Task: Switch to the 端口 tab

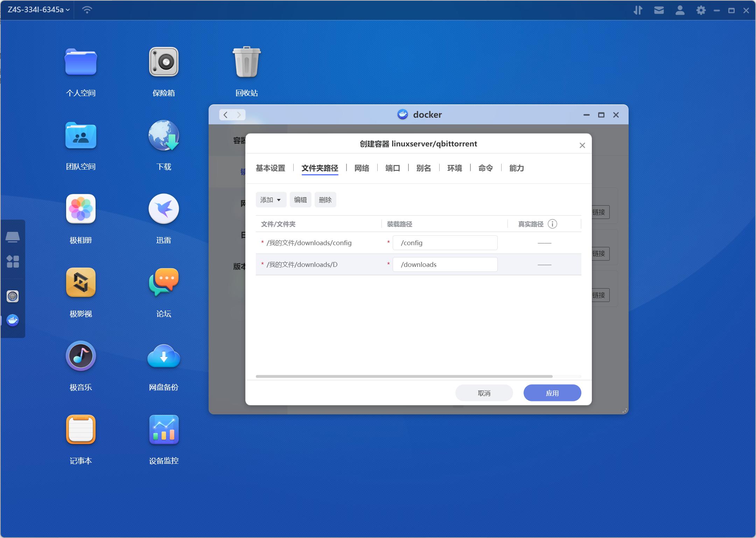Action: click(x=392, y=168)
